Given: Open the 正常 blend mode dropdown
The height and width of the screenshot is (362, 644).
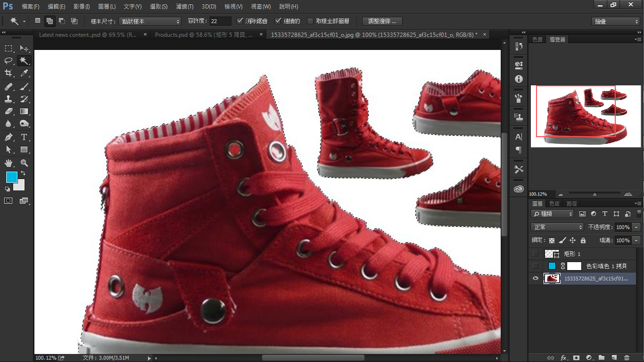Looking at the screenshot, I should [557, 227].
